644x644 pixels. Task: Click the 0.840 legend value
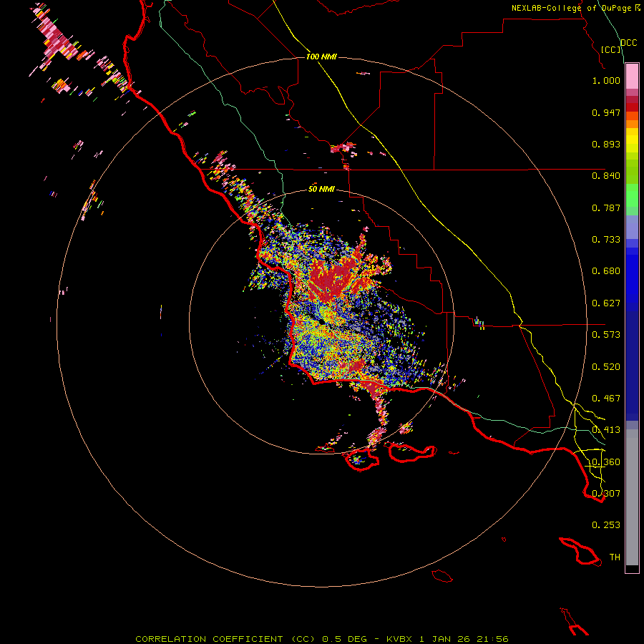(x=606, y=176)
